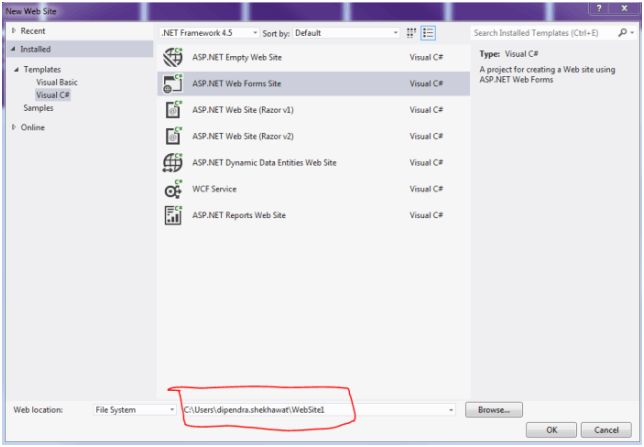Click the OK button

(551, 430)
